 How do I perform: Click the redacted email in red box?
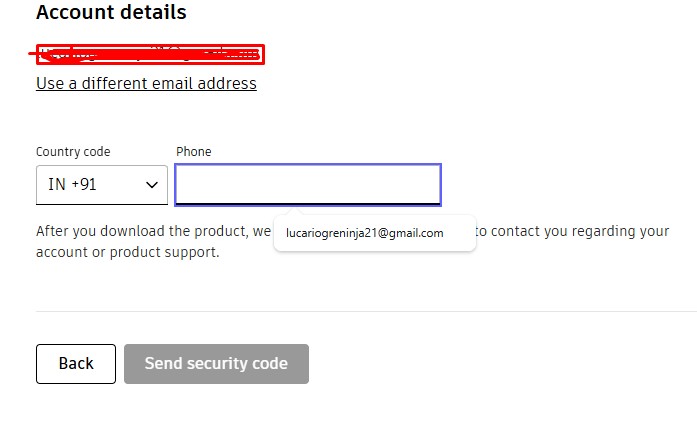[150, 55]
